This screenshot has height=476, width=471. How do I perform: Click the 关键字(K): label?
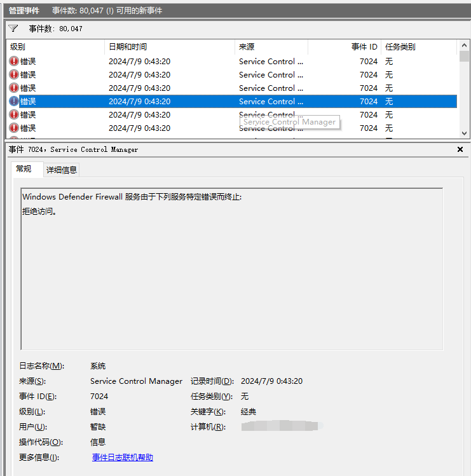pyautogui.click(x=208, y=412)
